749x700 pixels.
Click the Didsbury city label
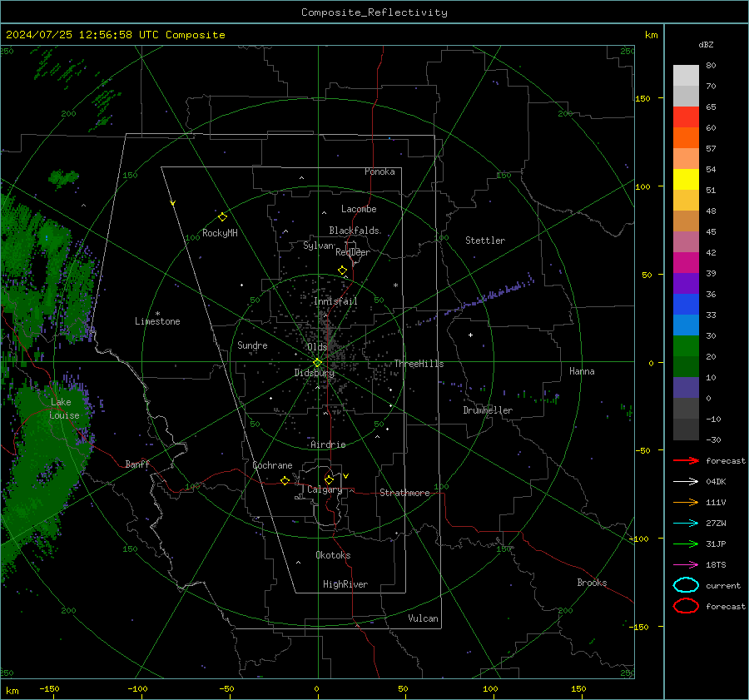click(314, 373)
